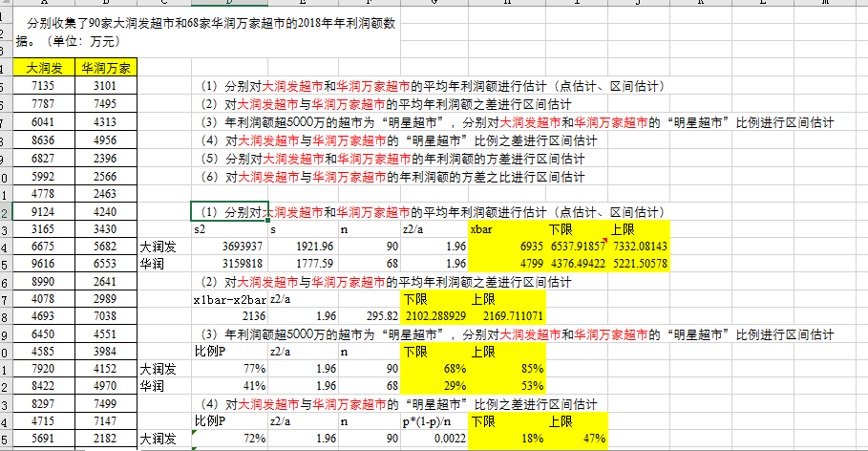This screenshot has height=451, width=868.
Task: Select the mean value 4799
Action: (x=507, y=264)
